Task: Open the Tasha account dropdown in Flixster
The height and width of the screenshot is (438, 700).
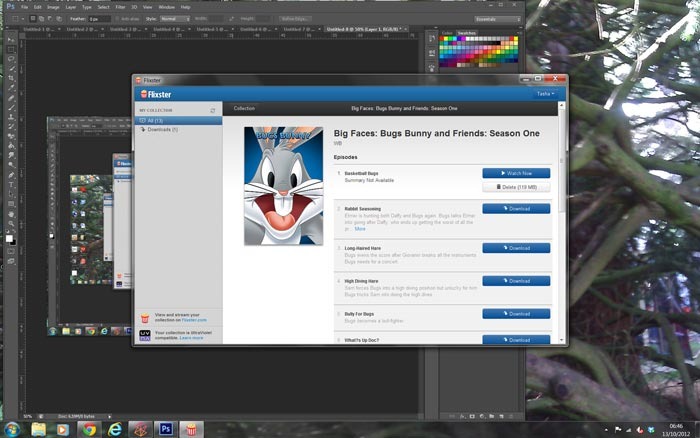Action: click(x=545, y=94)
